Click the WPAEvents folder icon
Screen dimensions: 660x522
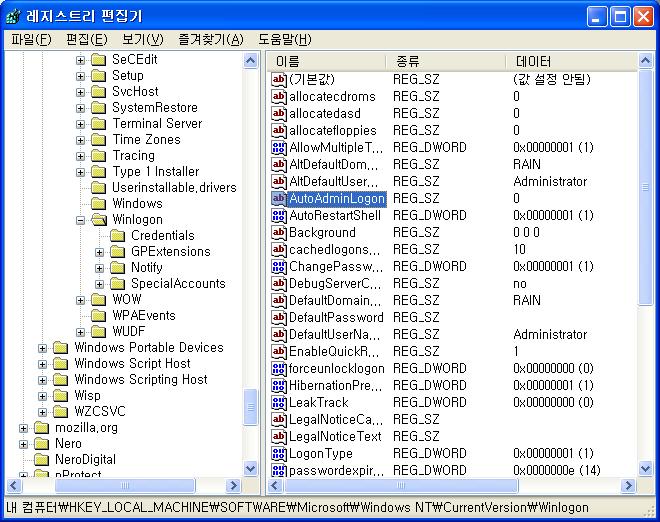coord(98,316)
